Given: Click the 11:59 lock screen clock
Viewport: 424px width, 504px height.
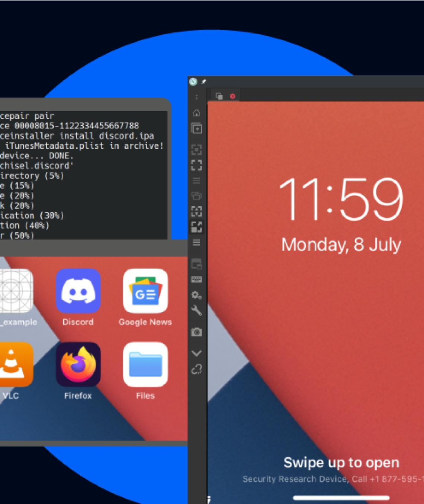Looking at the screenshot, I should click(x=341, y=199).
